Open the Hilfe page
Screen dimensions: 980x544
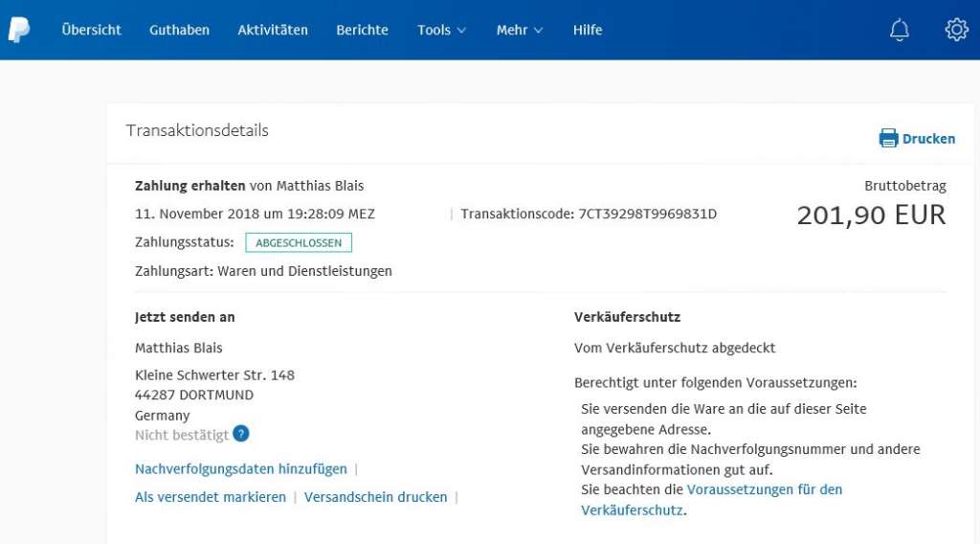[x=588, y=30]
